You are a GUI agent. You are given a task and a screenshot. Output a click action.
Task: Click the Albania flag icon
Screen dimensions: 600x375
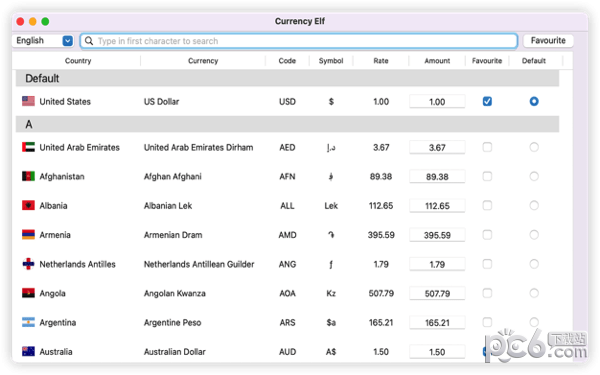click(x=28, y=205)
